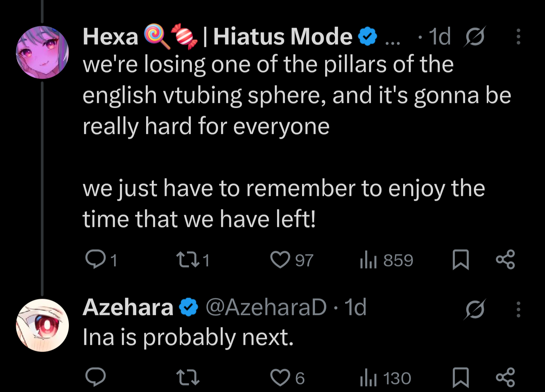
Task: View analytics showing 859 views
Action: pyautogui.click(x=386, y=260)
